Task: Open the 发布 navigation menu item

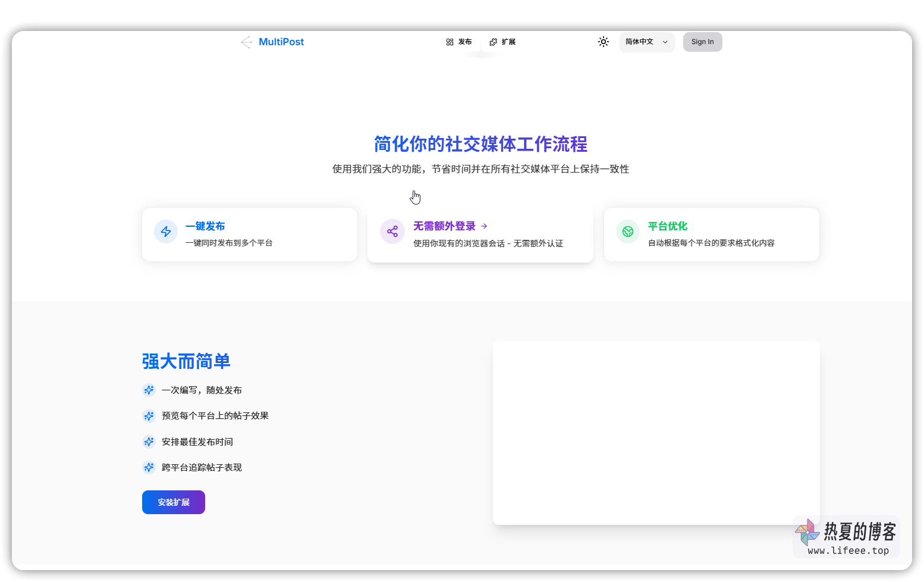Action: click(x=458, y=42)
